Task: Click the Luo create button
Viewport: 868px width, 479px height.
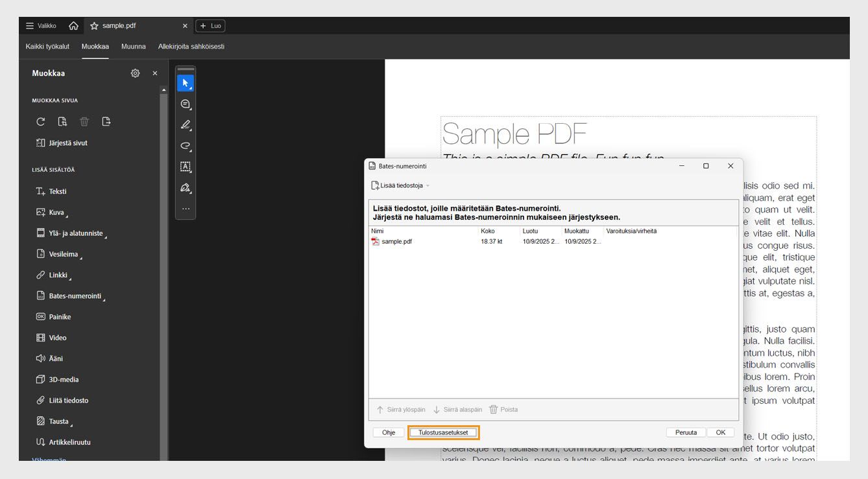Action: pos(210,26)
